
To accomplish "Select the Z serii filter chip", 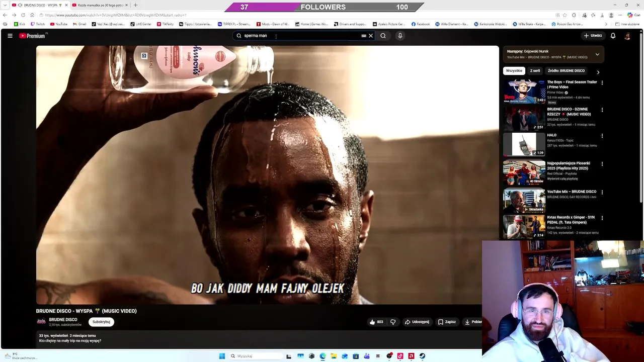I will [535, 71].
